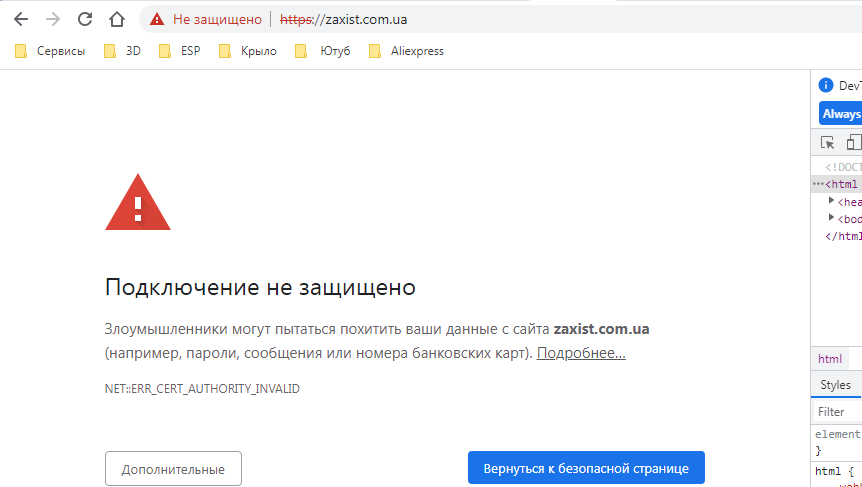
Task: Open the ESP bookmark folder
Action: pos(180,51)
